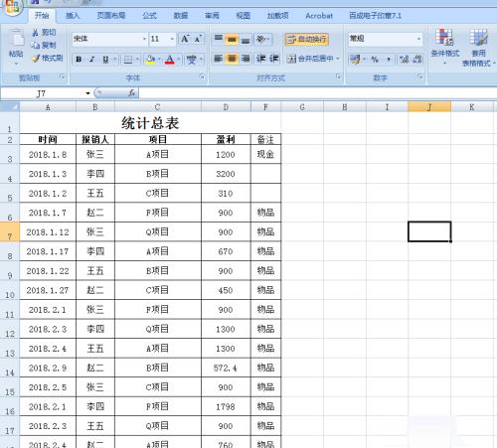Open font size dropdown 11
This screenshot has height=448, width=497.
pos(172,39)
